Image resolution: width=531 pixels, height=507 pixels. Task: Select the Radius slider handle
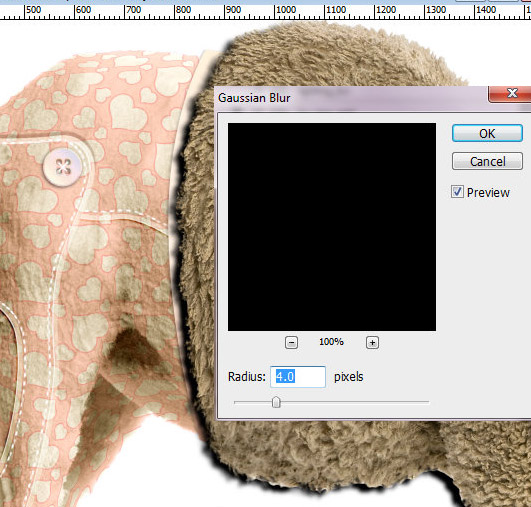tap(276, 402)
